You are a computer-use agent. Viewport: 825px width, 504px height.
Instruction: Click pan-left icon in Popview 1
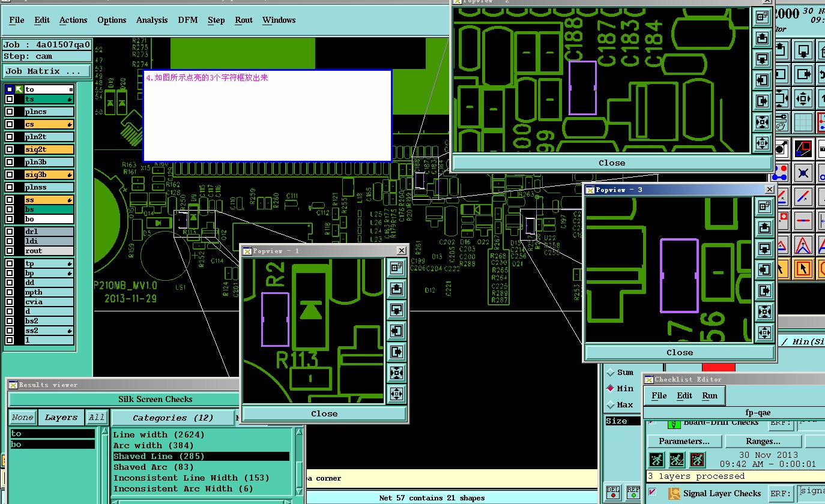[x=396, y=331]
